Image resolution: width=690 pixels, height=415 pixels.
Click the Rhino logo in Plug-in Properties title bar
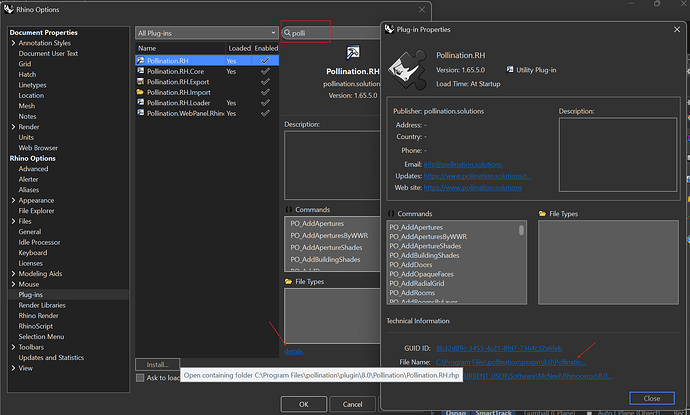[x=389, y=29]
